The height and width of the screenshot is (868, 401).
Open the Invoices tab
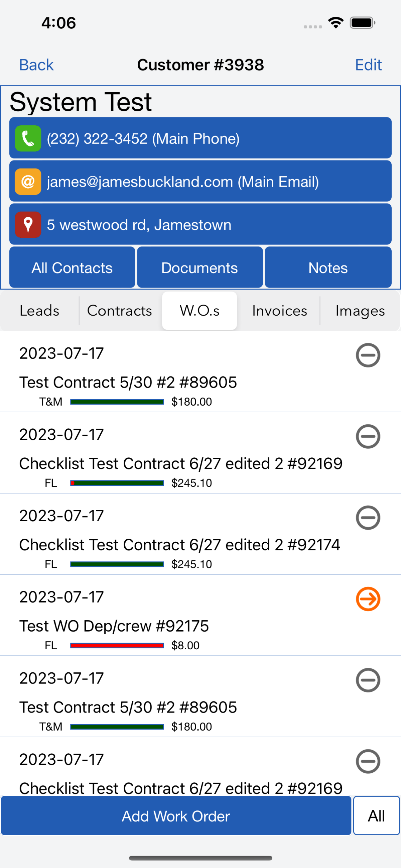(x=279, y=311)
